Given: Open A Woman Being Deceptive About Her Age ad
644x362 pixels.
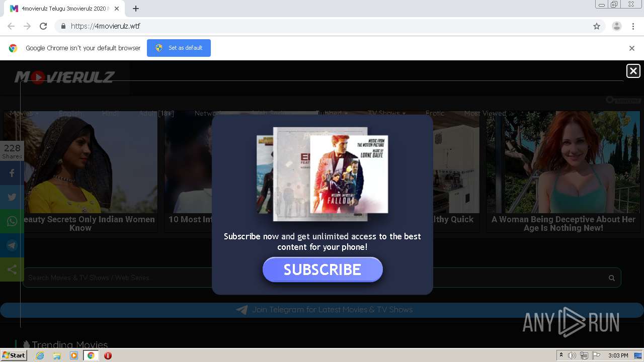Looking at the screenshot, I should (563, 171).
